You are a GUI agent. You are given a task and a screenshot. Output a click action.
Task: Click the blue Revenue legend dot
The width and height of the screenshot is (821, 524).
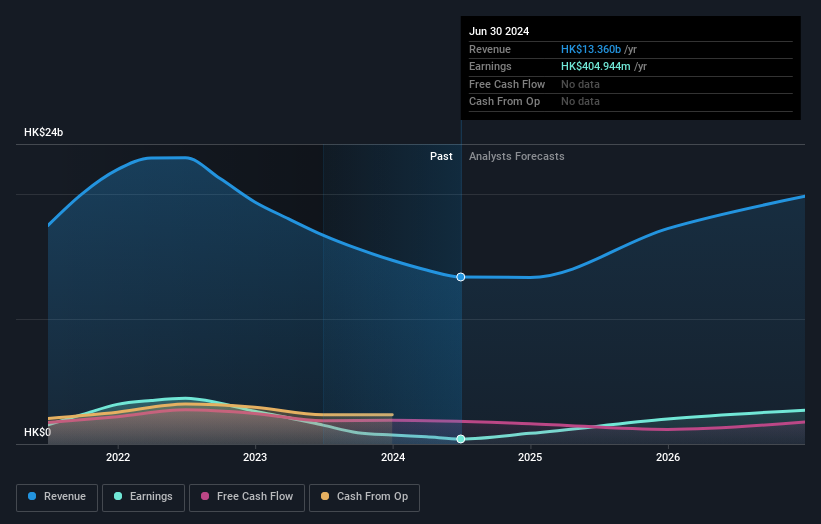pos(32,496)
